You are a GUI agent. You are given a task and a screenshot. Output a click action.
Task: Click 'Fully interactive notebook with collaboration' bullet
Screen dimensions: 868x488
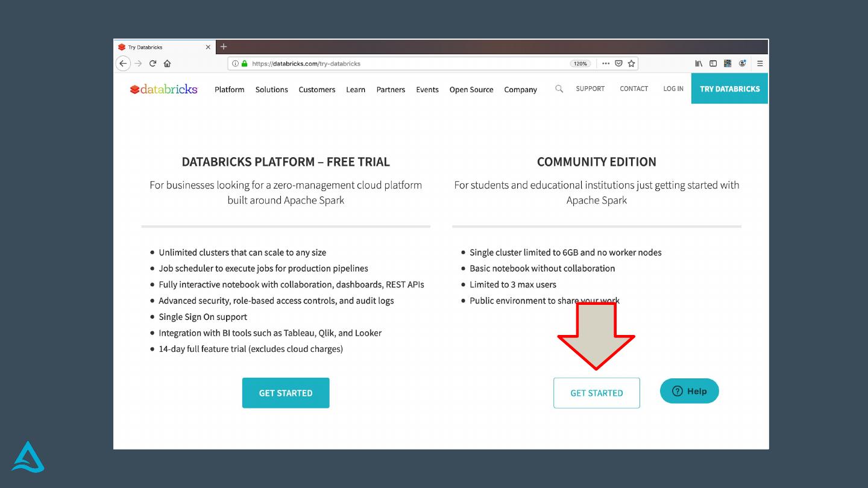click(291, 284)
